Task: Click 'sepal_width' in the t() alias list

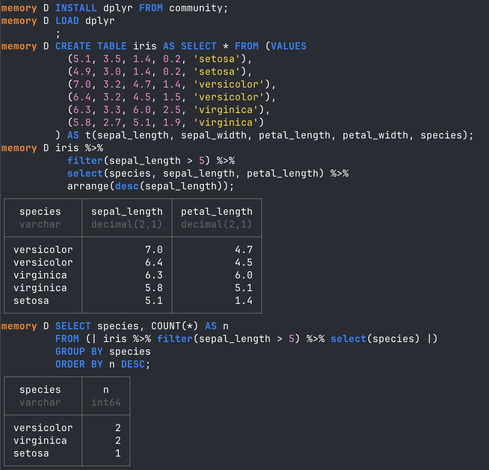Action: click(x=214, y=135)
